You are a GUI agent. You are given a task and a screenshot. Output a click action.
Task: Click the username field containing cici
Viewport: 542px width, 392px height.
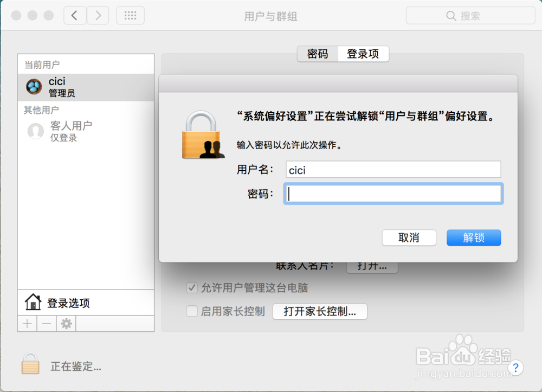[393, 170]
